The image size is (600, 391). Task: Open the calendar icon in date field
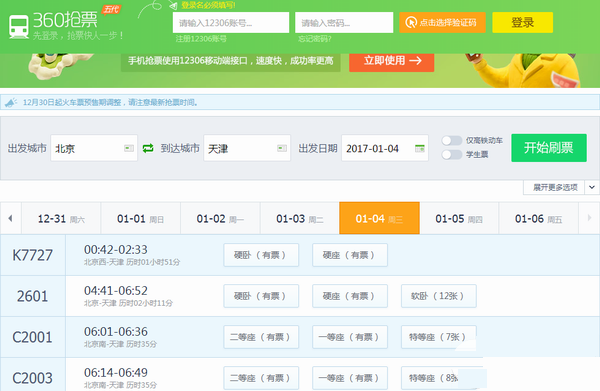pyautogui.click(x=420, y=148)
